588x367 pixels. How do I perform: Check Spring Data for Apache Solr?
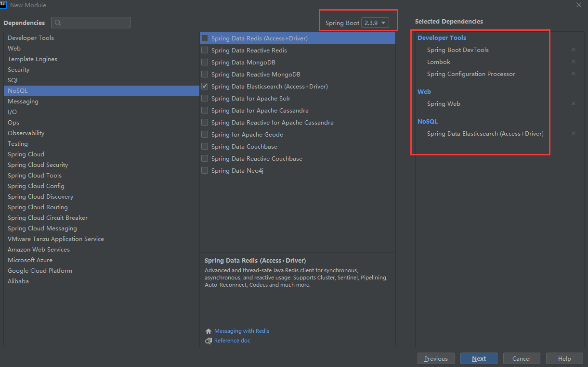point(205,98)
